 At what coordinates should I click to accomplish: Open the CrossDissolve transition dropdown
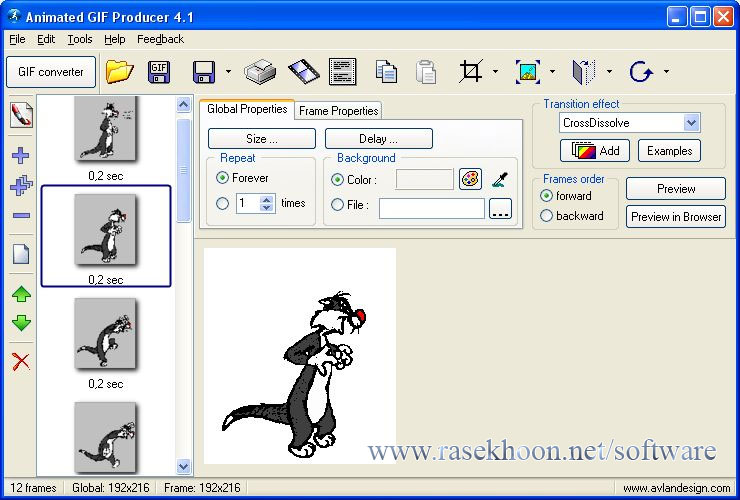click(x=691, y=123)
